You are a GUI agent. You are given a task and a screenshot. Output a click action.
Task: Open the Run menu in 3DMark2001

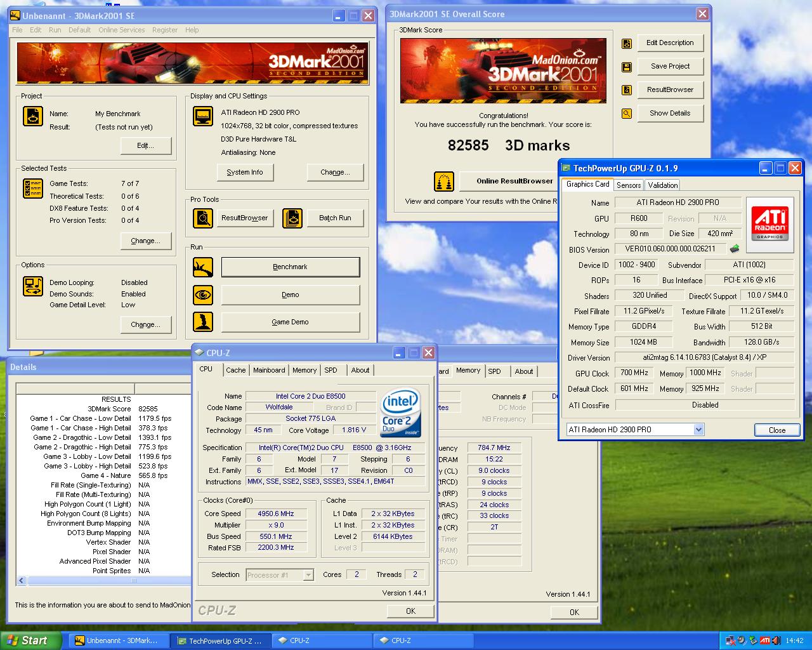pos(55,30)
